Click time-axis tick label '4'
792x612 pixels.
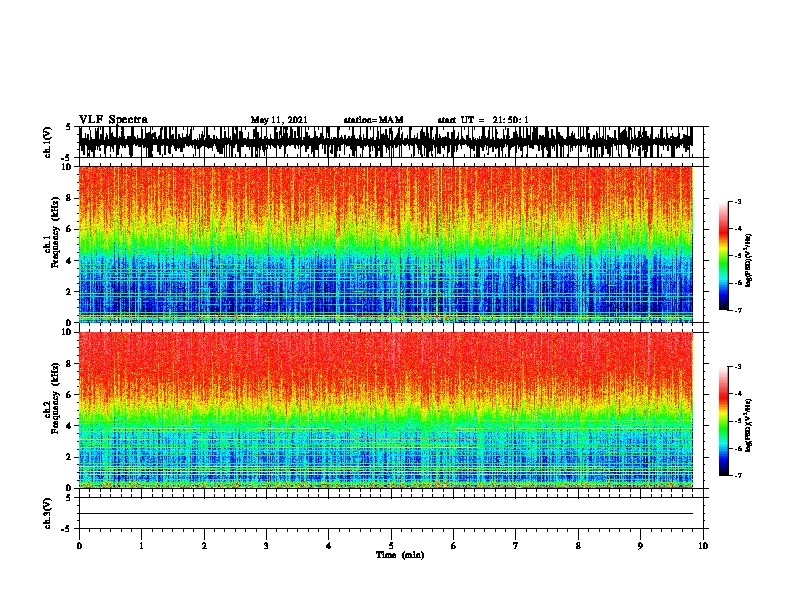[329, 546]
